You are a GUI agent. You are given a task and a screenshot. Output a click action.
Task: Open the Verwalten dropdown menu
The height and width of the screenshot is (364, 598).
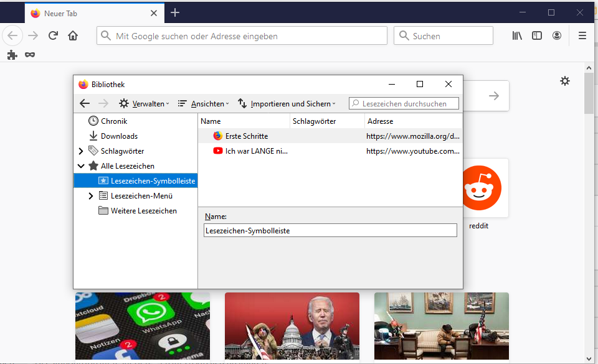144,104
